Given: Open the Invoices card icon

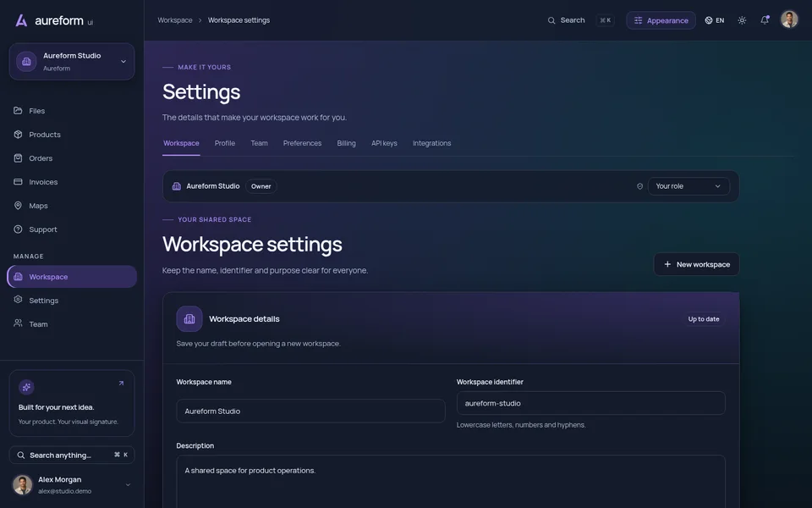Looking at the screenshot, I should (x=18, y=182).
